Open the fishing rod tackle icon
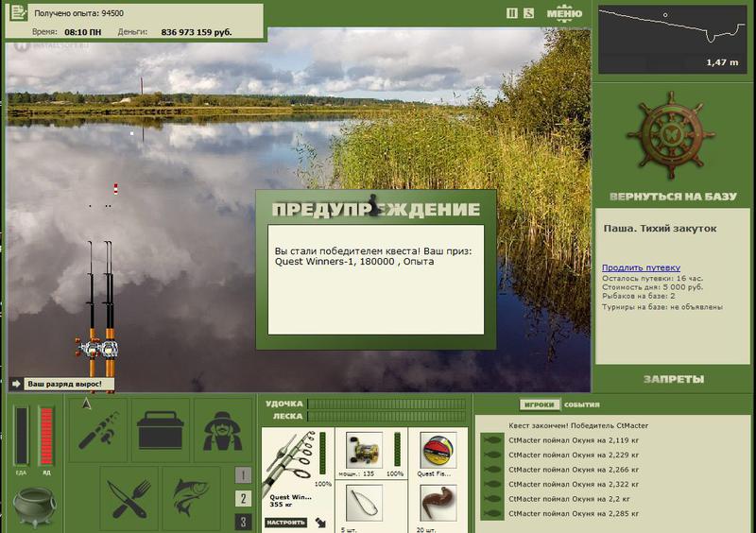The width and height of the screenshot is (756, 533). [99, 430]
